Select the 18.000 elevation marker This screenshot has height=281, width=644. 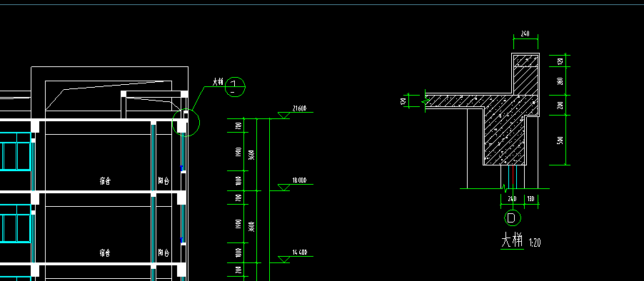click(295, 184)
